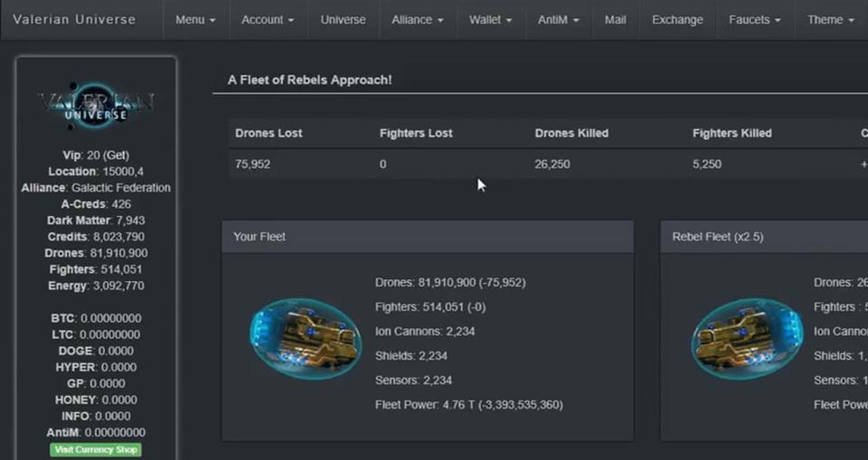Navigate to the Exchange page
Screen dimensions: 868x460
677,20
